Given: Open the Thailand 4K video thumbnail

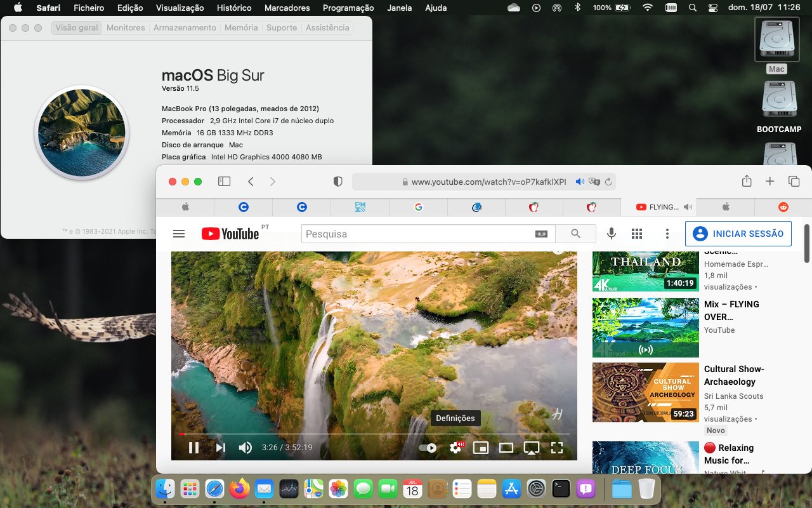Looking at the screenshot, I should [646, 272].
